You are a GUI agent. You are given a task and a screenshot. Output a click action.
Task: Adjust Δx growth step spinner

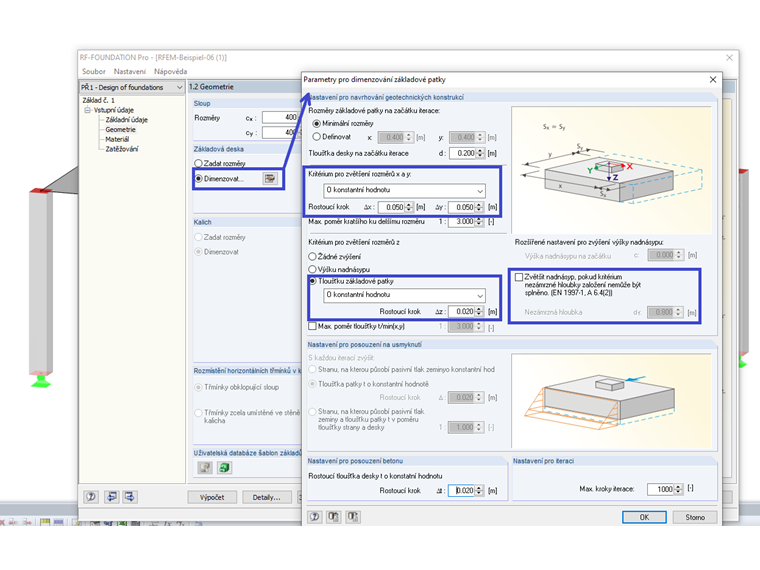pyautogui.click(x=409, y=207)
